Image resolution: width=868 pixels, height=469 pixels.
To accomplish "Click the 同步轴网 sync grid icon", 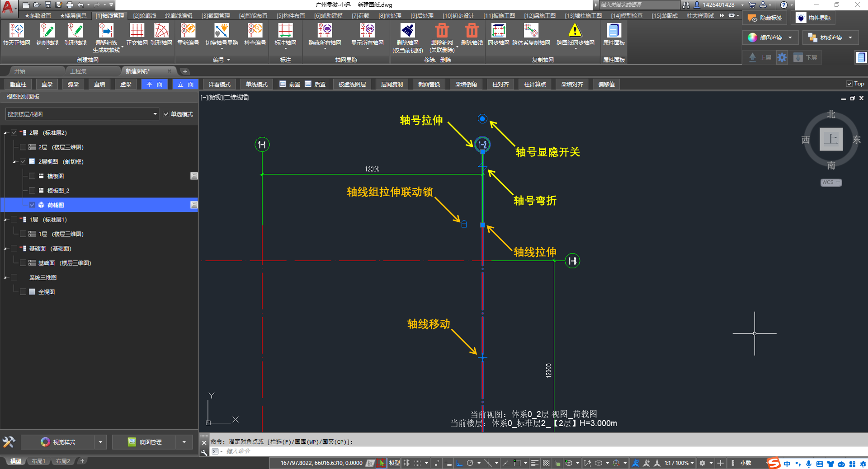I will click(498, 34).
